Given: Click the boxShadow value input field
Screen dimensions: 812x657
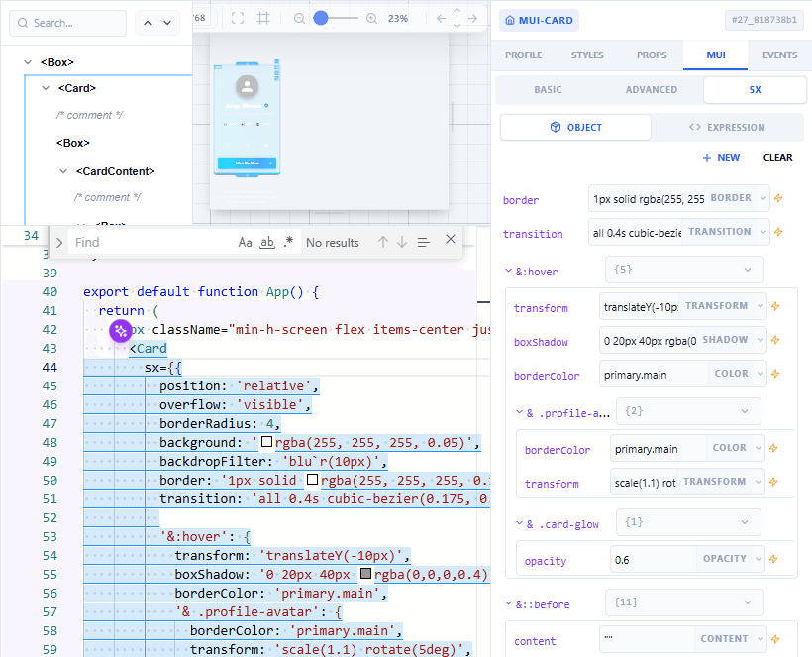Looking at the screenshot, I should (648, 341).
